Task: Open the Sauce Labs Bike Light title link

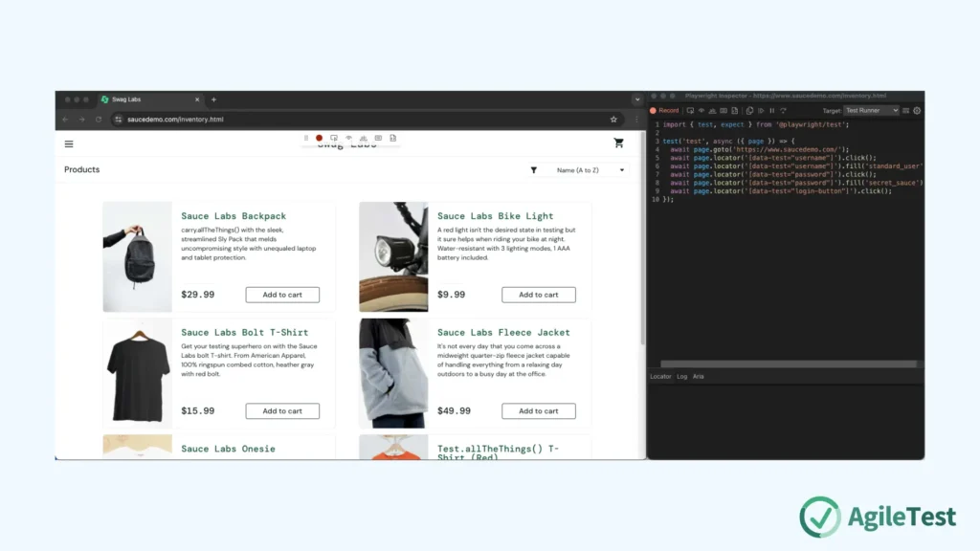Action: click(x=495, y=216)
